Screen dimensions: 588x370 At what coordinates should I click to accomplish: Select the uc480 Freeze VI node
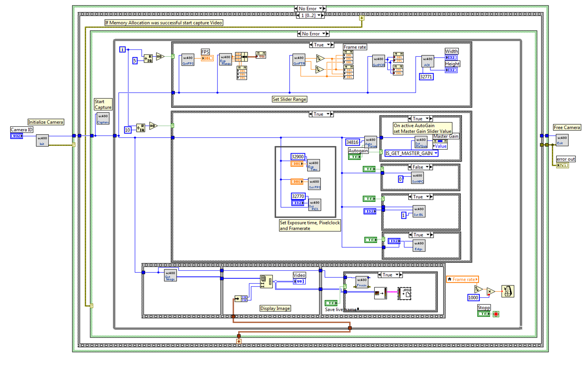tap(362, 282)
